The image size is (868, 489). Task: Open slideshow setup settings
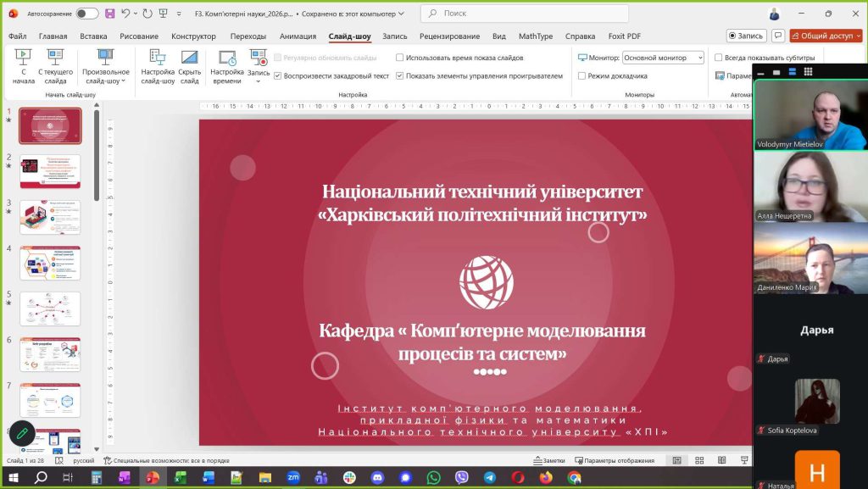tap(158, 65)
